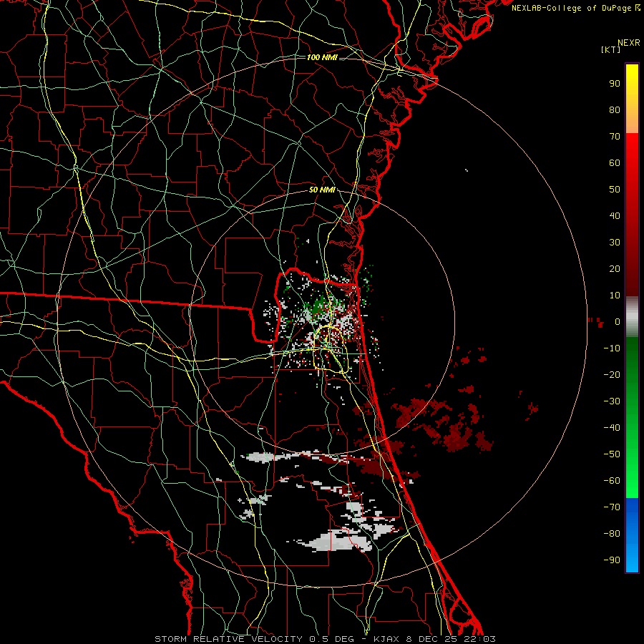Pick the blue segment of the color bar
The image size is (644, 644).
pos(632,535)
